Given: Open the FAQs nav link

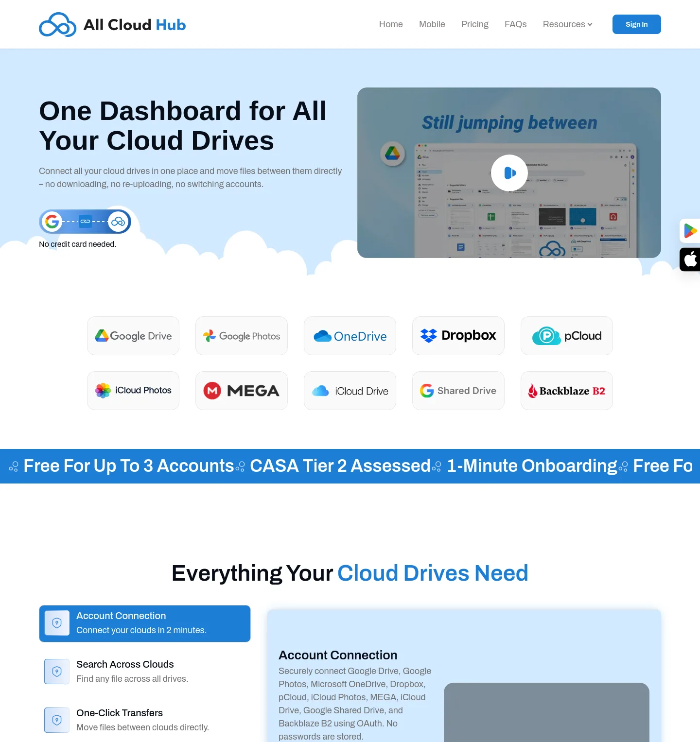Looking at the screenshot, I should click(x=516, y=24).
